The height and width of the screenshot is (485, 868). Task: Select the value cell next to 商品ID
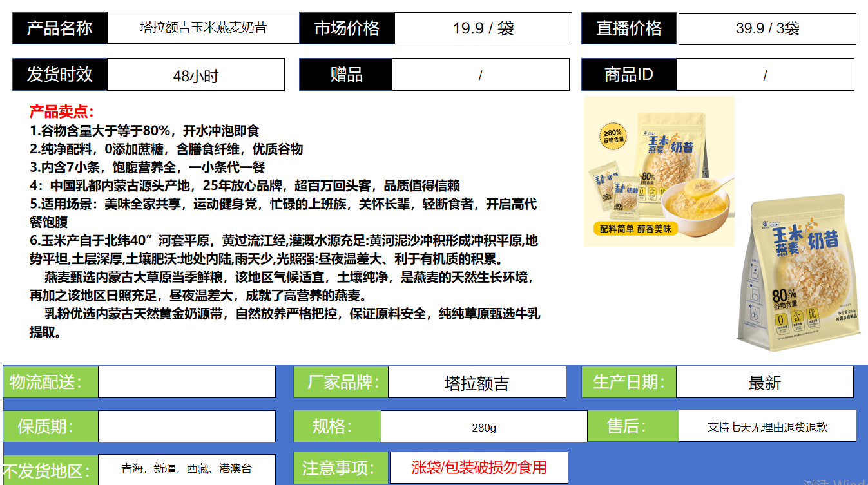765,75
